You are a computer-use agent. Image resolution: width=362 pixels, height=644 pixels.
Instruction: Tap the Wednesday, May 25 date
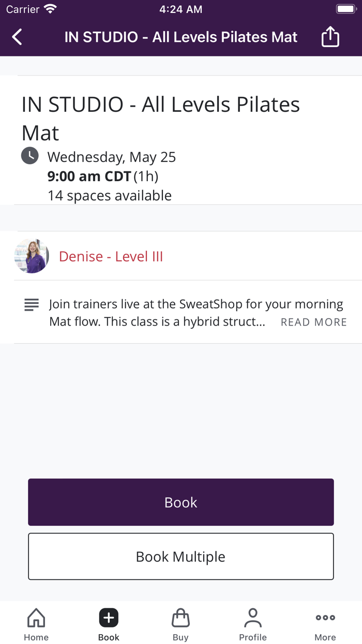click(112, 157)
